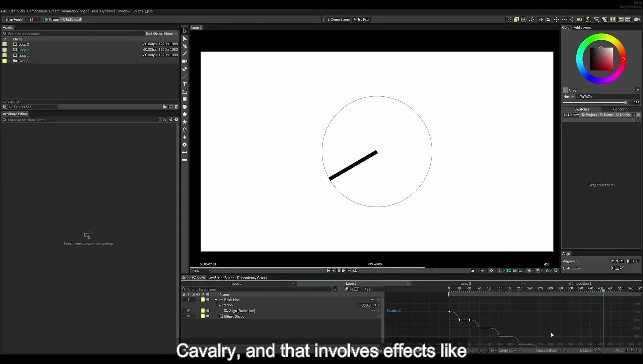
Task: Pick the Rectangle shape tool
Action: click(x=185, y=99)
